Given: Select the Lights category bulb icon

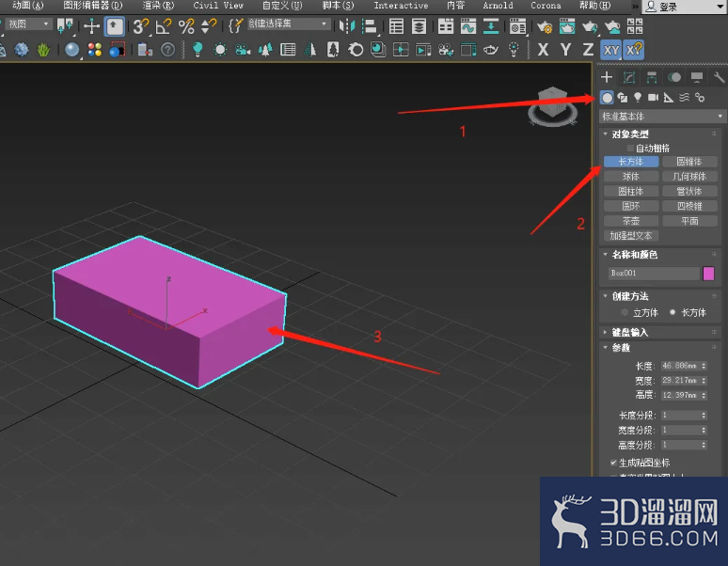Looking at the screenshot, I should pos(638,98).
